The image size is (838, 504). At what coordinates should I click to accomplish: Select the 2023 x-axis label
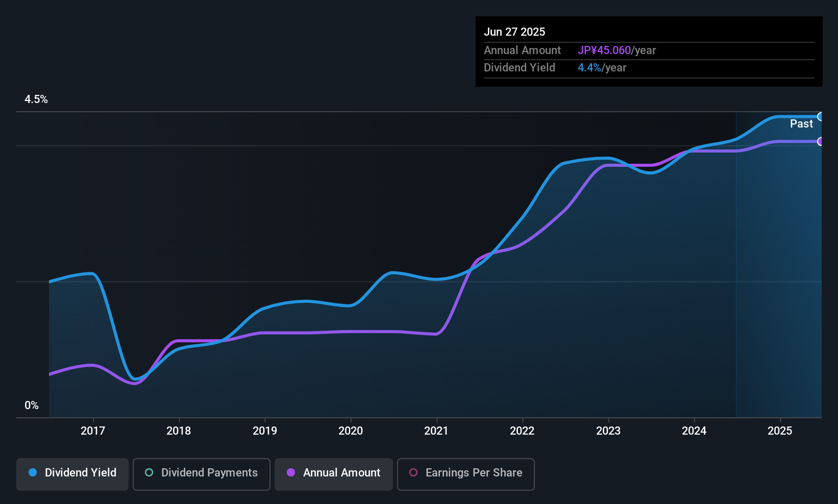click(608, 431)
